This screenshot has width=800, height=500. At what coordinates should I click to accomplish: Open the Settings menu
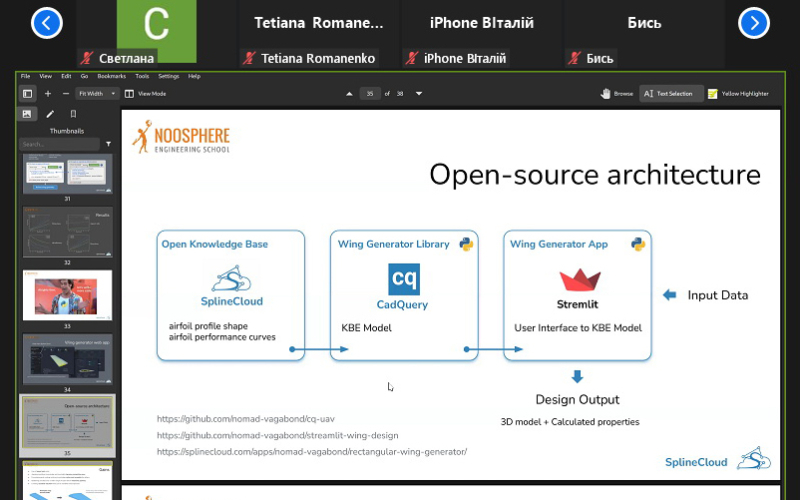pos(168,76)
